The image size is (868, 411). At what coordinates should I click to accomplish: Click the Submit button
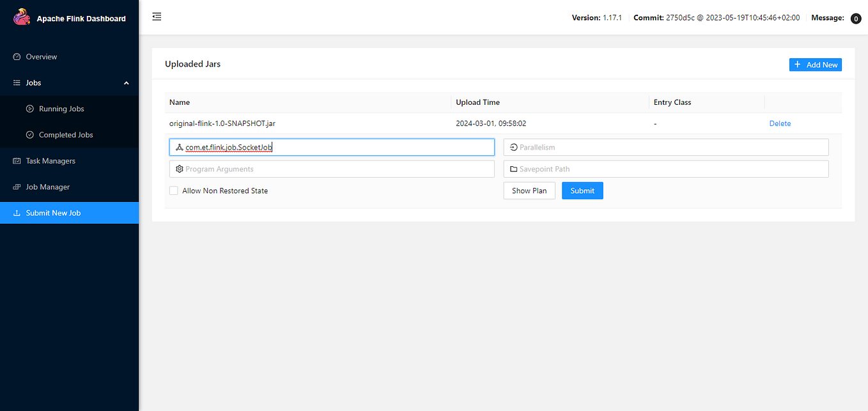[x=582, y=190]
